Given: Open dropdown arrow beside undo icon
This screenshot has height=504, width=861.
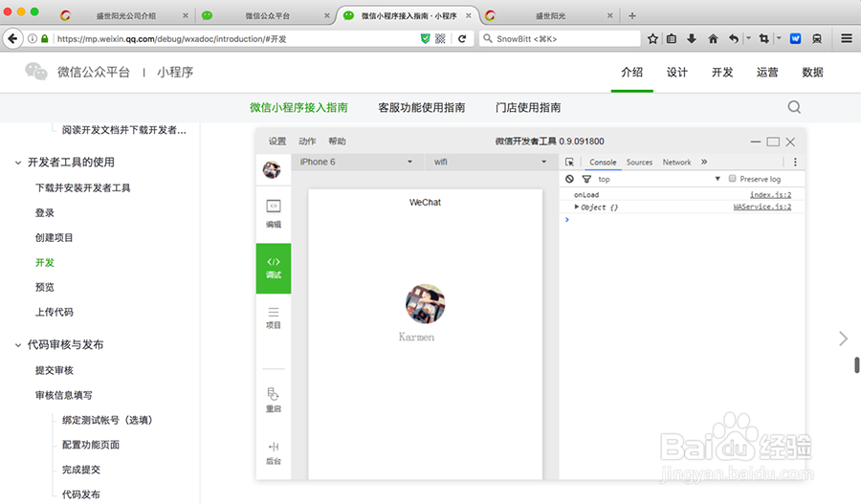Looking at the screenshot, I should (x=748, y=38).
